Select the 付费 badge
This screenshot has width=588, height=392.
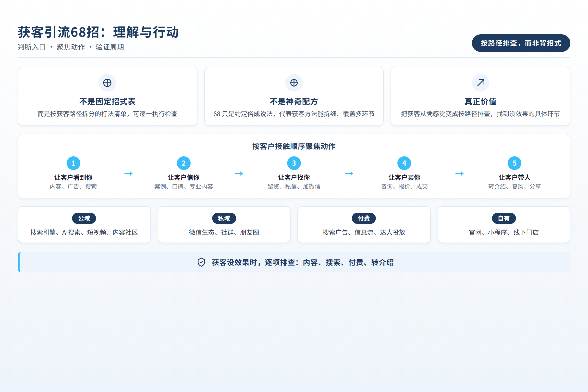pos(364,219)
